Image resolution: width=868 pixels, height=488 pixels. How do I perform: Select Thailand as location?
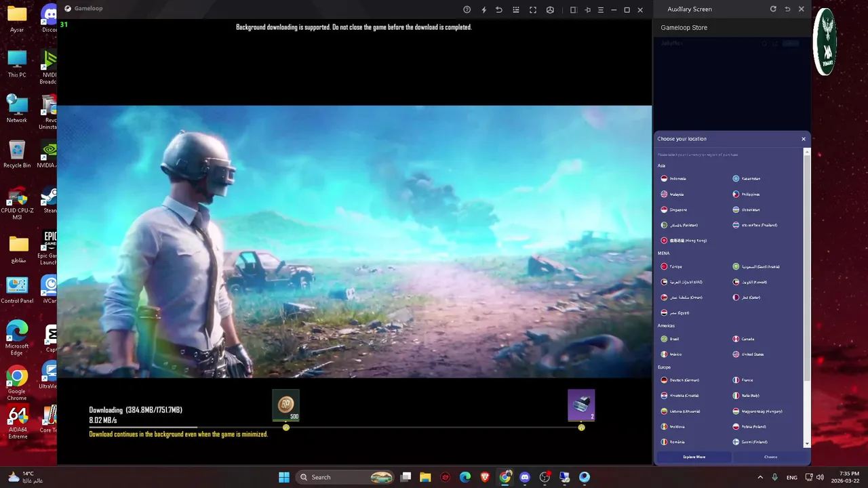pos(755,225)
